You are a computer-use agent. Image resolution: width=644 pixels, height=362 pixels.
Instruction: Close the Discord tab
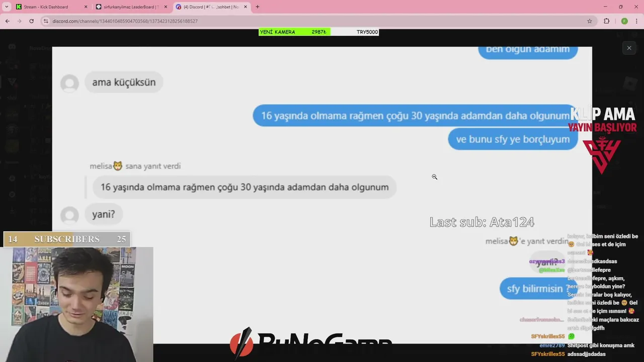click(x=245, y=7)
